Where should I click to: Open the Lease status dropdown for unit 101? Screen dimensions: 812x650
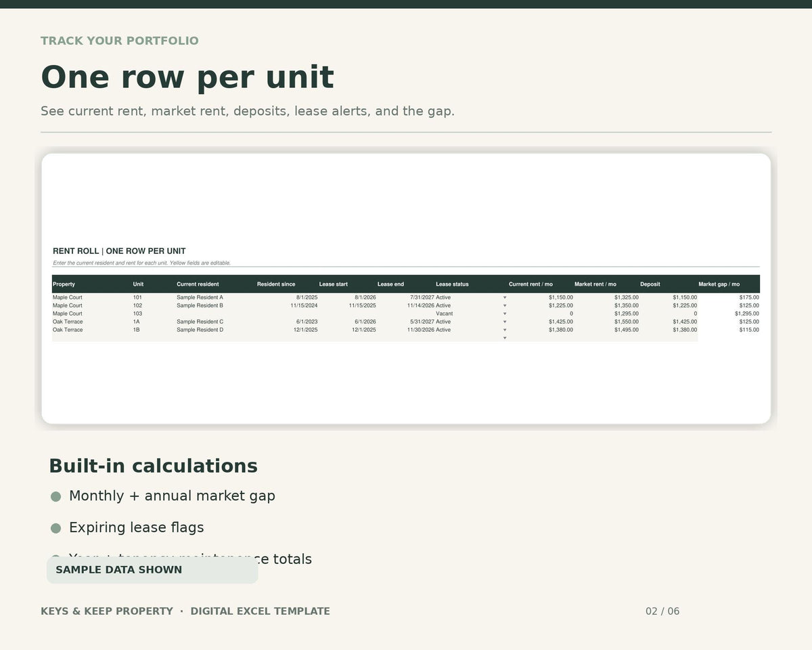505,297
